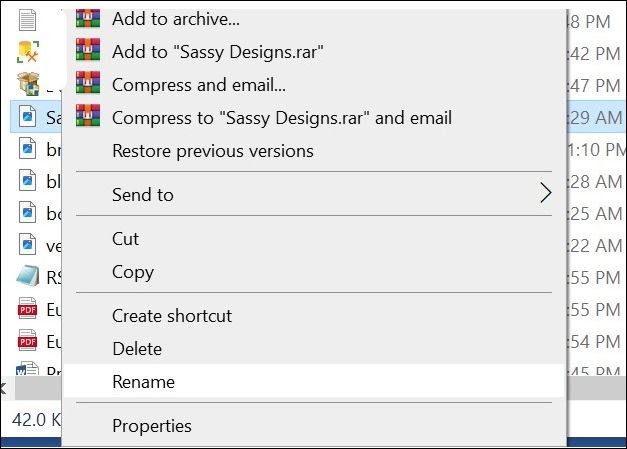Click the notepad-style RS file icon
The width and height of the screenshot is (627, 449).
28,277
